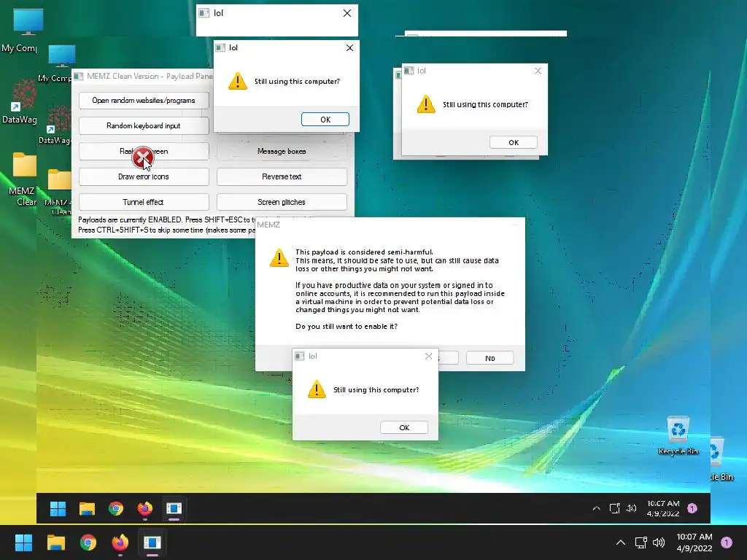Launch Firefox from bottom taskbar
This screenshot has width=747, height=560.
click(120, 542)
